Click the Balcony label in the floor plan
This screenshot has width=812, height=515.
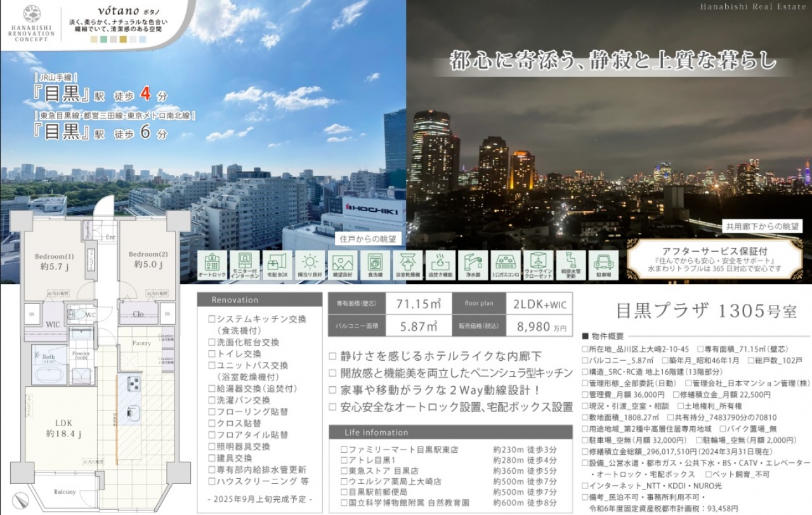(x=65, y=492)
